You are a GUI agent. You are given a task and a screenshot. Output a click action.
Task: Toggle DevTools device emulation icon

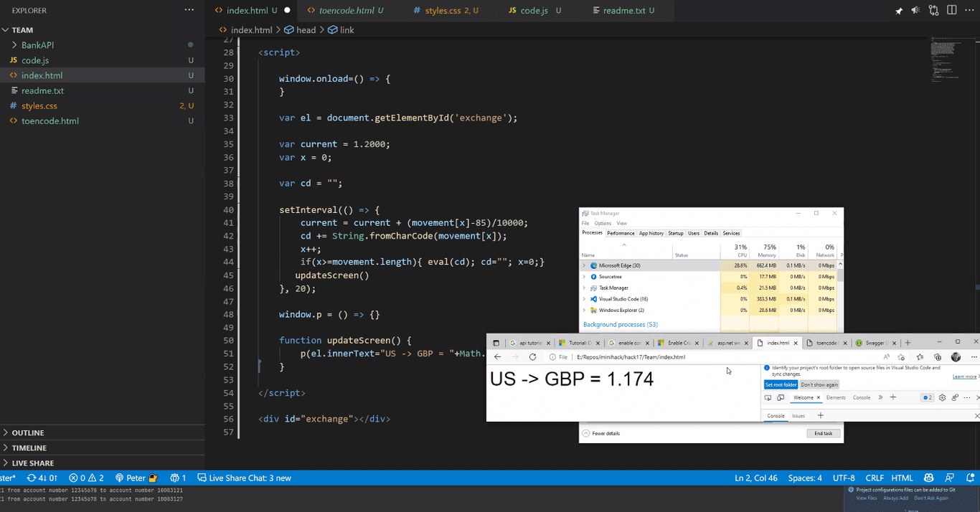click(781, 398)
